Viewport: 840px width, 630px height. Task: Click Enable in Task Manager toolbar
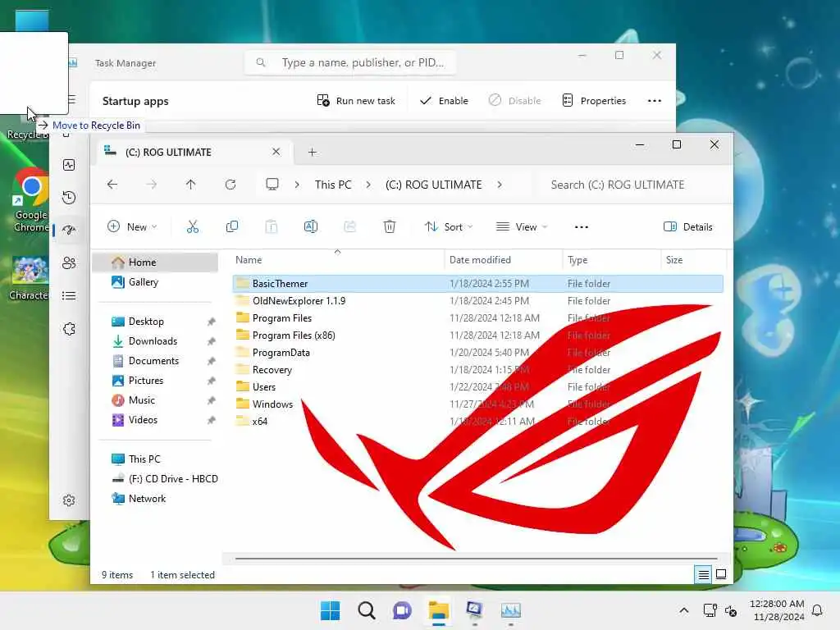[x=444, y=101]
